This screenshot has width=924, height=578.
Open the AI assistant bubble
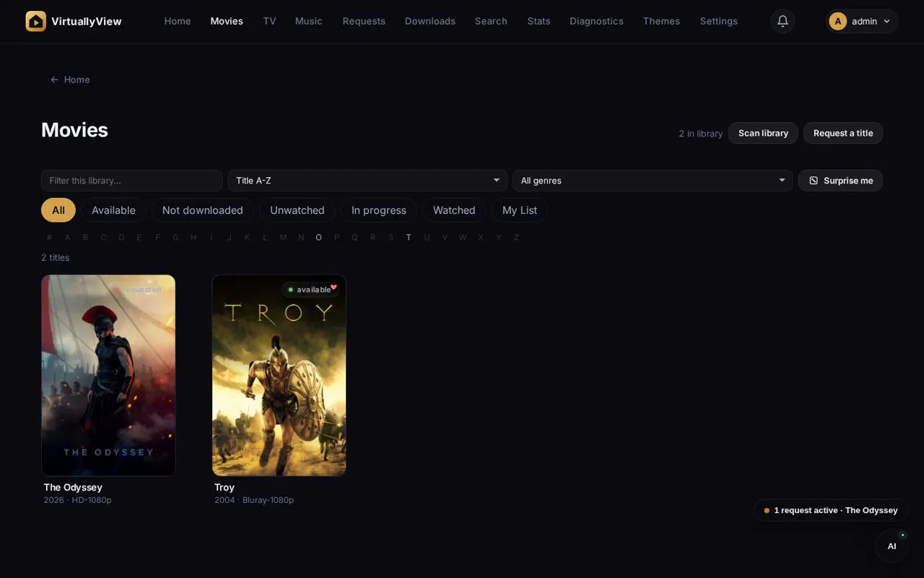892,546
